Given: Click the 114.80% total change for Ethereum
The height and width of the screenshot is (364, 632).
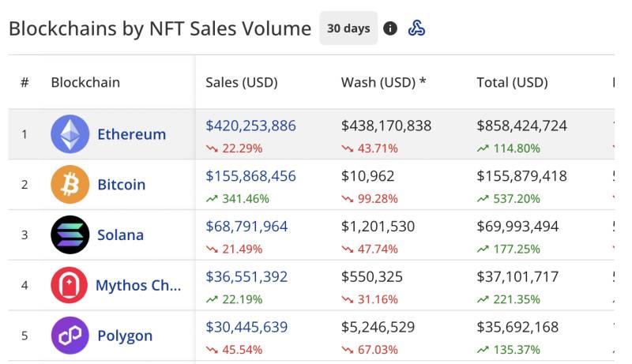Looking at the screenshot, I should click(509, 148).
